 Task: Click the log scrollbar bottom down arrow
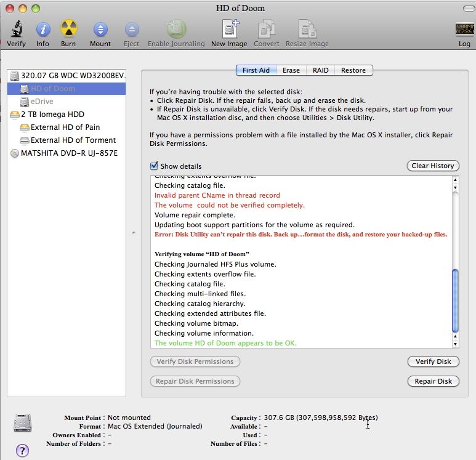click(x=455, y=344)
